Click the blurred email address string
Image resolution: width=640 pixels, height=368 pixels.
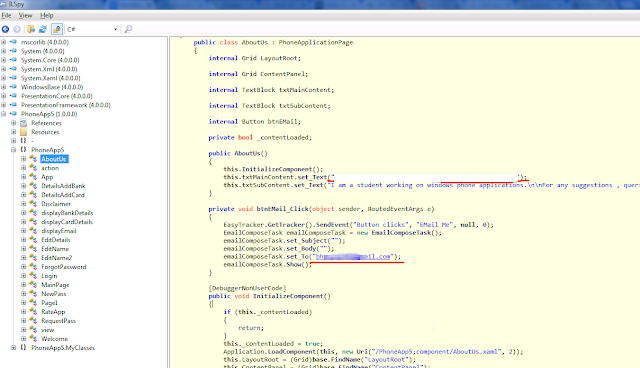[x=353, y=256]
